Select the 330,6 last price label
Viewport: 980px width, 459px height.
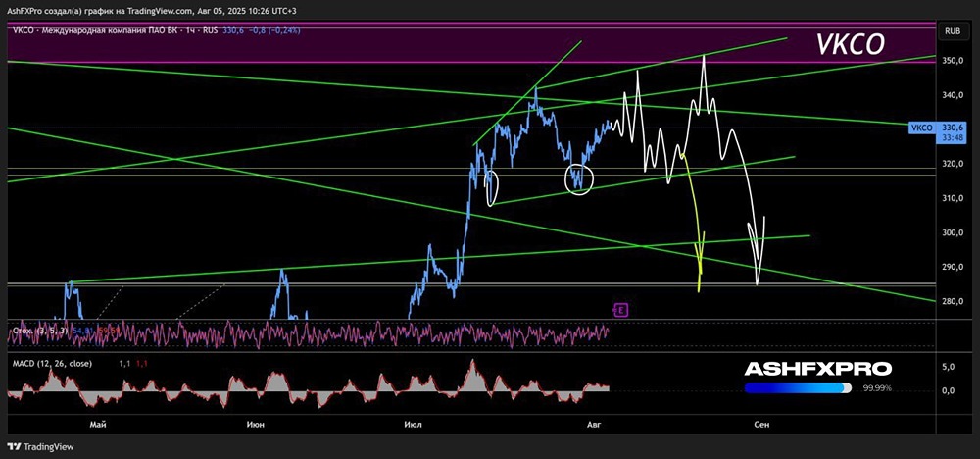coord(953,127)
